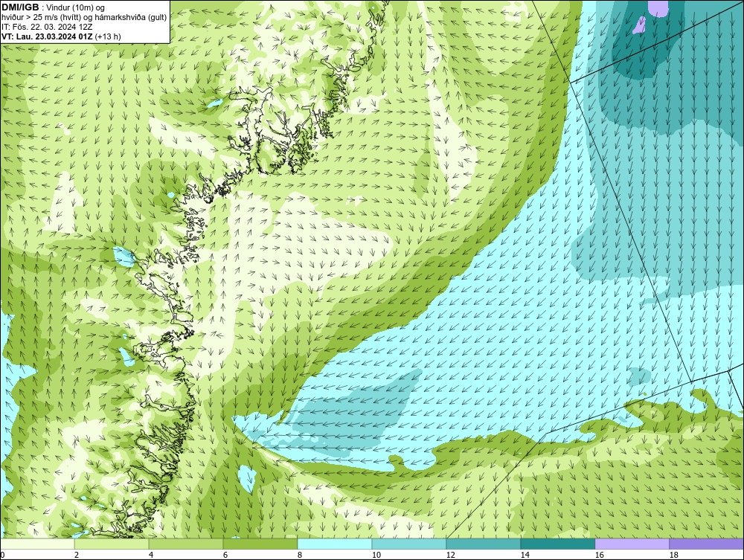744x560 pixels.
Task: Click the legend label 16
Action: 599,555
